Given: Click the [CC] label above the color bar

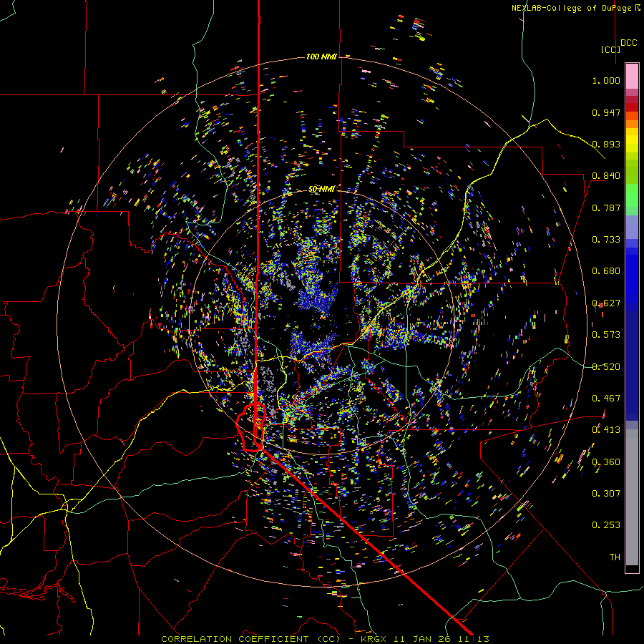Looking at the screenshot, I should [610, 49].
